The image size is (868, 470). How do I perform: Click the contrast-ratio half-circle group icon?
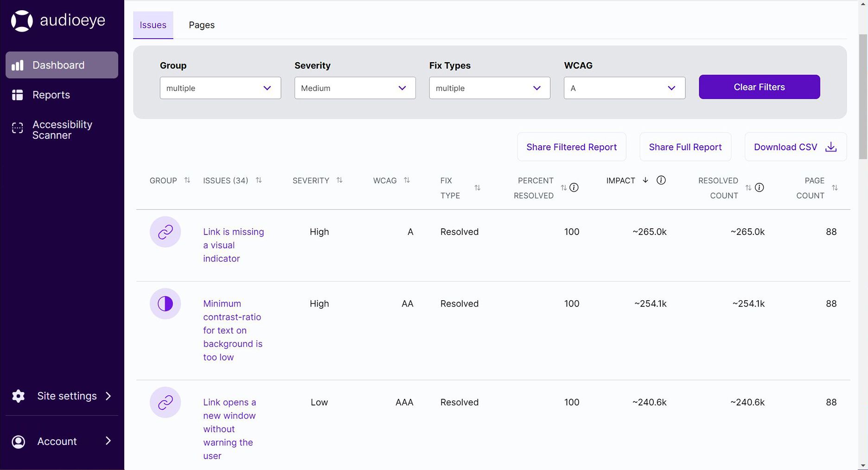(x=165, y=304)
